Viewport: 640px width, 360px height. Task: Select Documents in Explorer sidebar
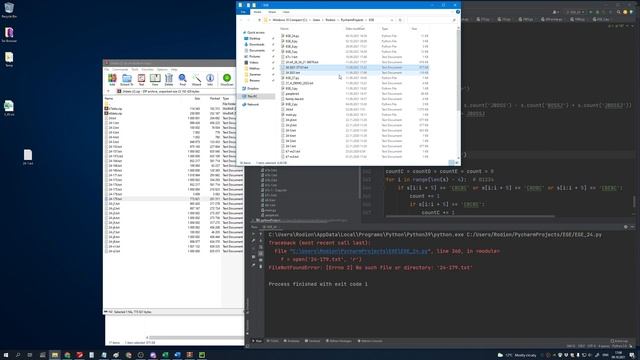[257, 51]
